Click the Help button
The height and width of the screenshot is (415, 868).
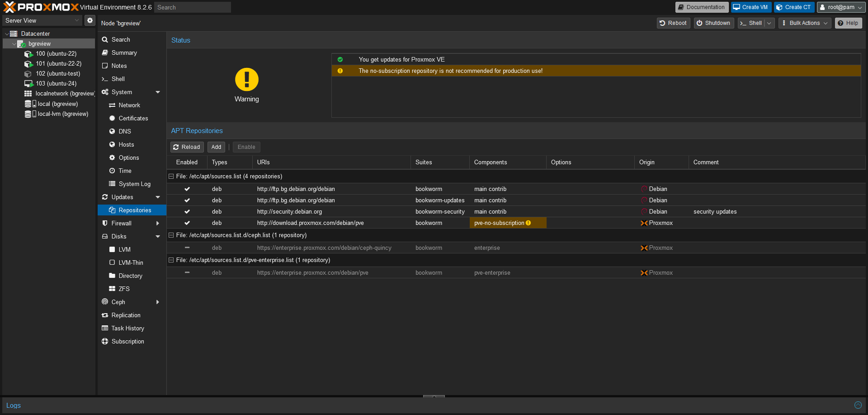click(848, 23)
